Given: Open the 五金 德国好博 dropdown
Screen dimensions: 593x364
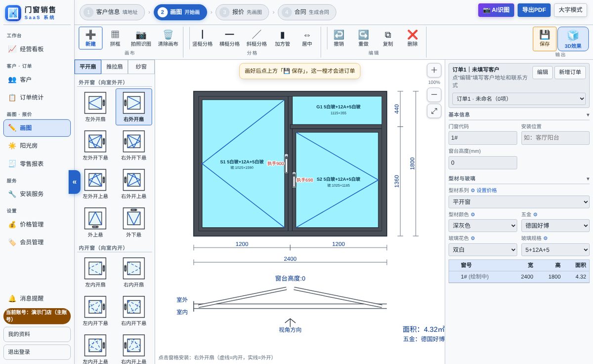Looking at the screenshot, I should tap(555, 225).
